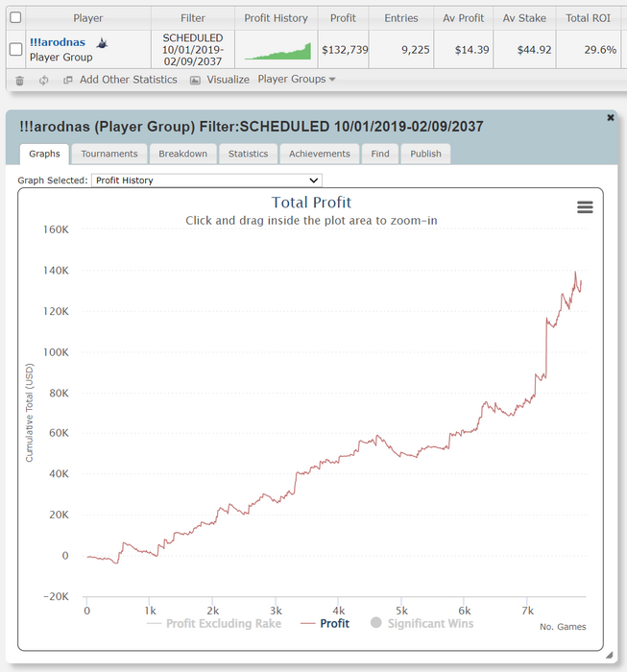Tick the header select-all checkbox
Image resolution: width=627 pixels, height=672 pixels.
pyautogui.click(x=15, y=17)
